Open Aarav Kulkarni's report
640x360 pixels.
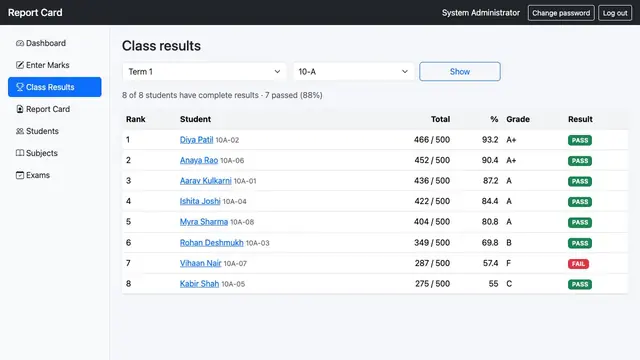[x=205, y=180]
